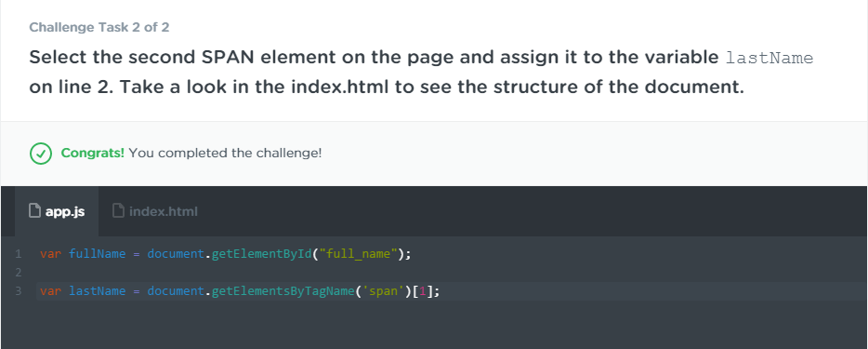Click line number 1 in the gutter
868x349 pixels.
tap(19, 254)
